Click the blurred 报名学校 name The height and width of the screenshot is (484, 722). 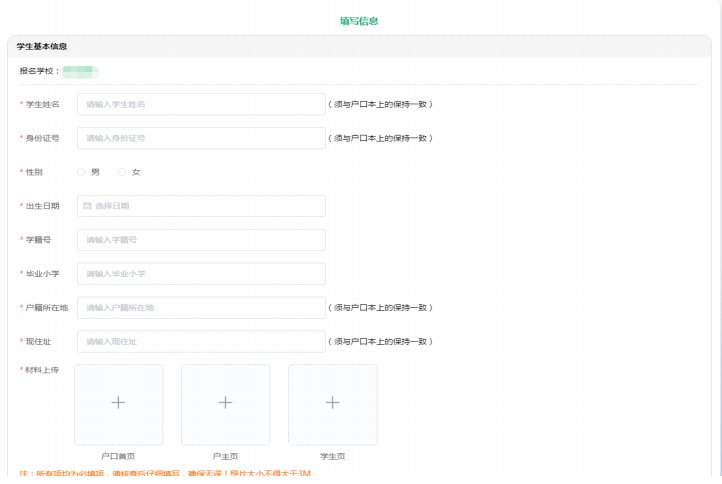coord(81,71)
